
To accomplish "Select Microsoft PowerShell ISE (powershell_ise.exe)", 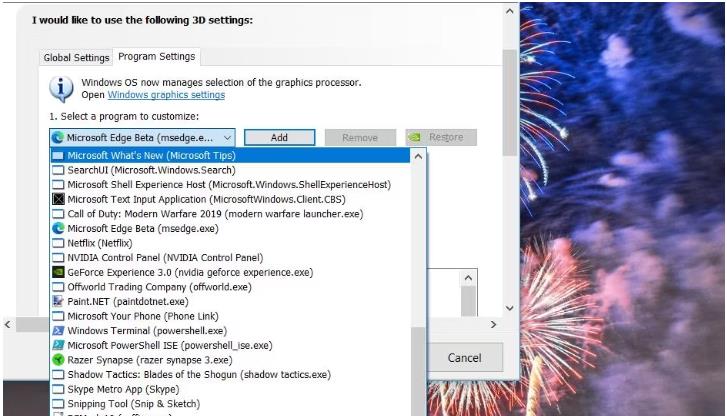I will (x=230, y=346).
